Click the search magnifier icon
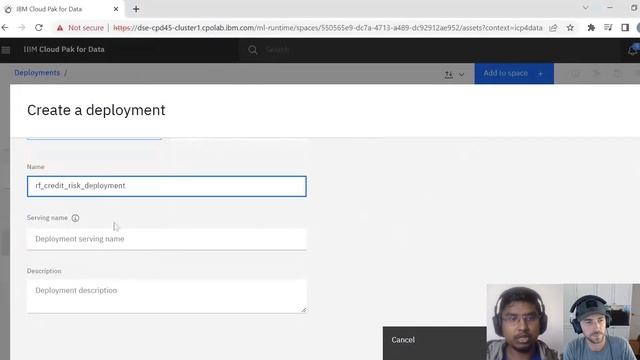This screenshot has width=640, height=360. coord(253,50)
